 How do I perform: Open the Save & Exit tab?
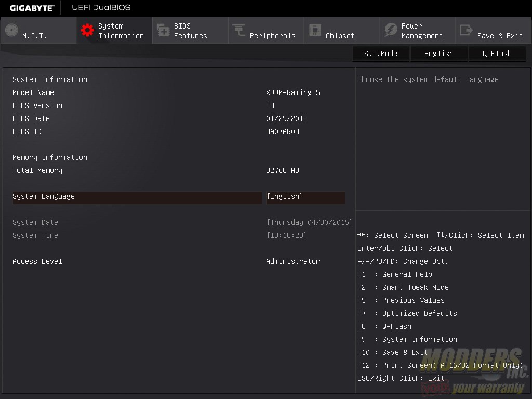[x=494, y=31]
